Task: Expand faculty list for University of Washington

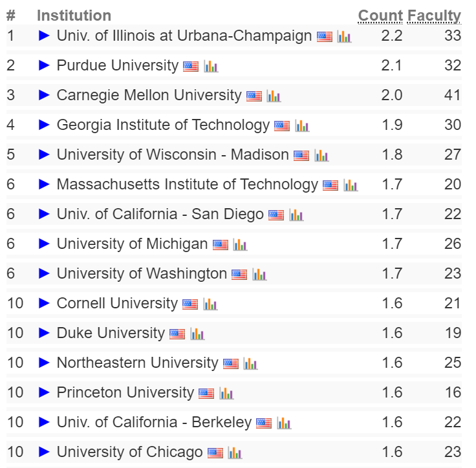Action: (45, 273)
